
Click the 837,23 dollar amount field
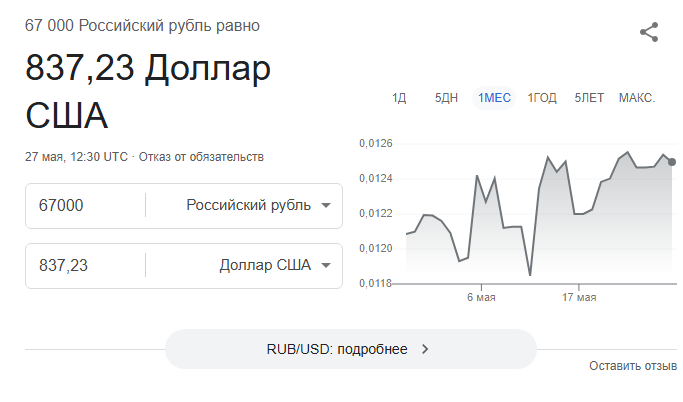(x=85, y=265)
